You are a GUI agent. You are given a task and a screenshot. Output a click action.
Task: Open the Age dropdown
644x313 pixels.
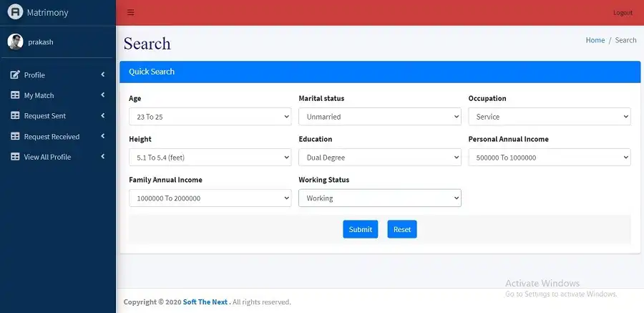click(x=210, y=117)
